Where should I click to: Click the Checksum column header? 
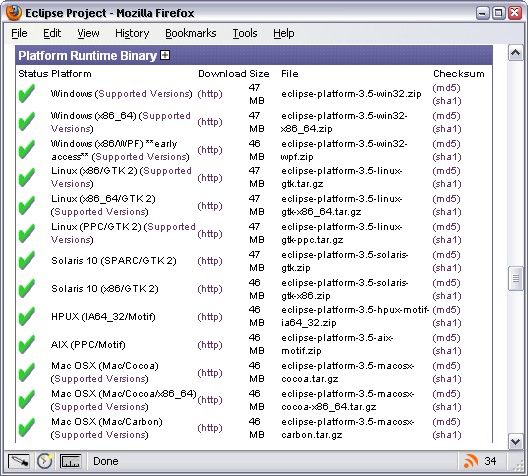tap(459, 74)
